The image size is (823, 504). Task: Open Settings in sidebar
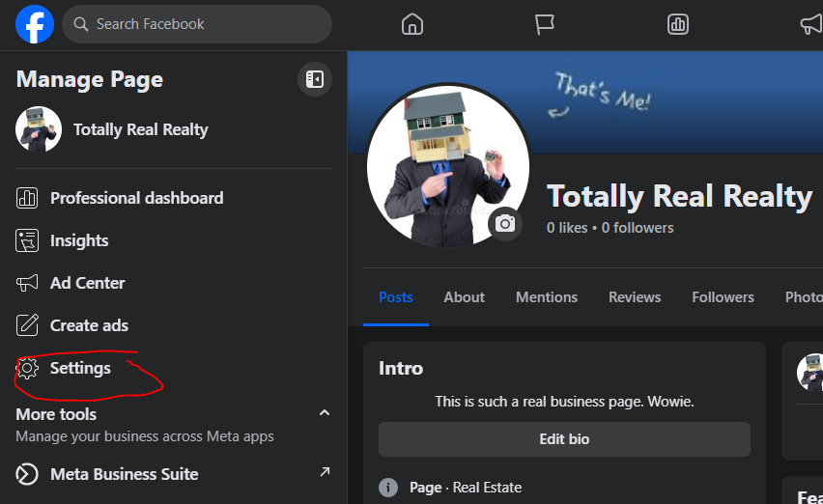tap(80, 368)
